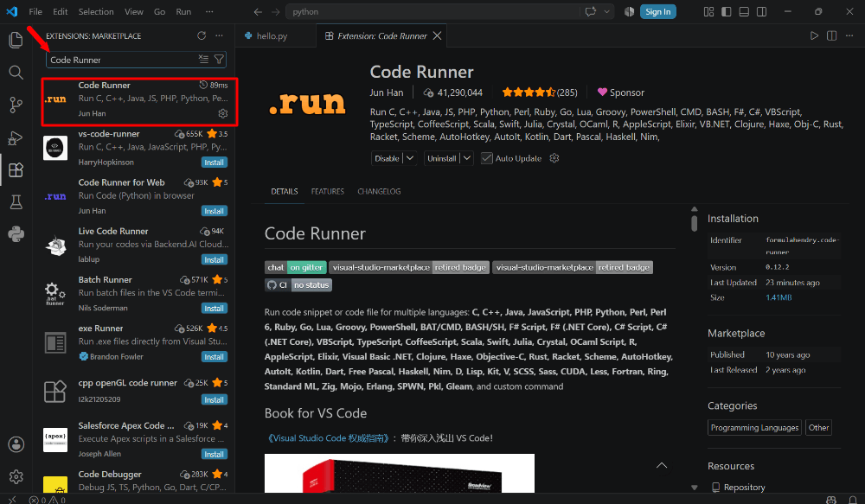Viewport: 865px width, 504px height.
Task: Open manage gear for Code Runner list item
Action: 223,113
